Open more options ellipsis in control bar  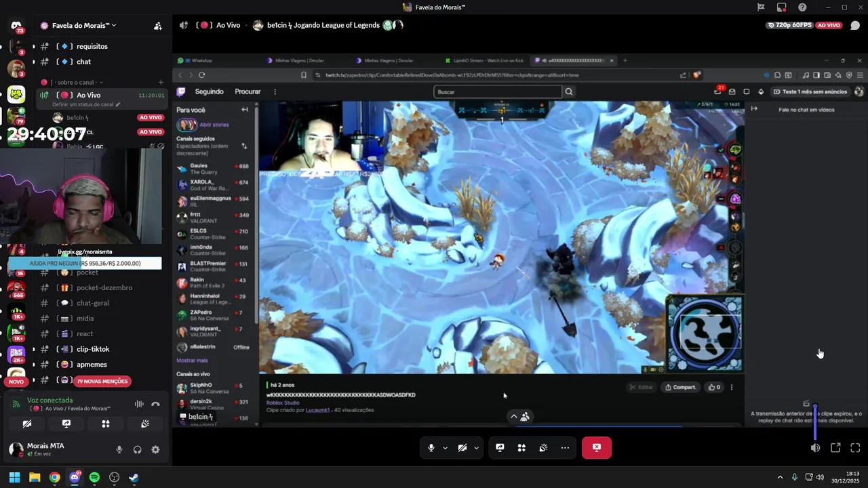click(x=565, y=447)
